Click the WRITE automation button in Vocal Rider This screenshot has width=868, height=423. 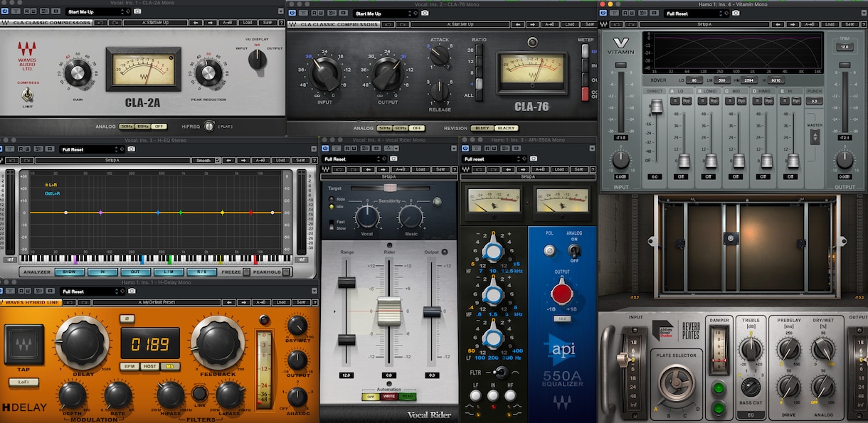[x=389, y=396]
